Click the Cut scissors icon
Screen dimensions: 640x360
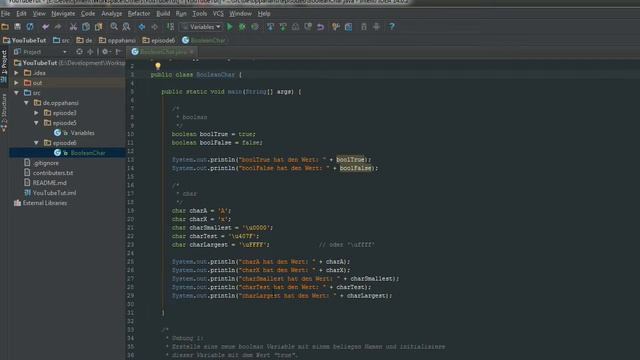(x=73, y=27)
